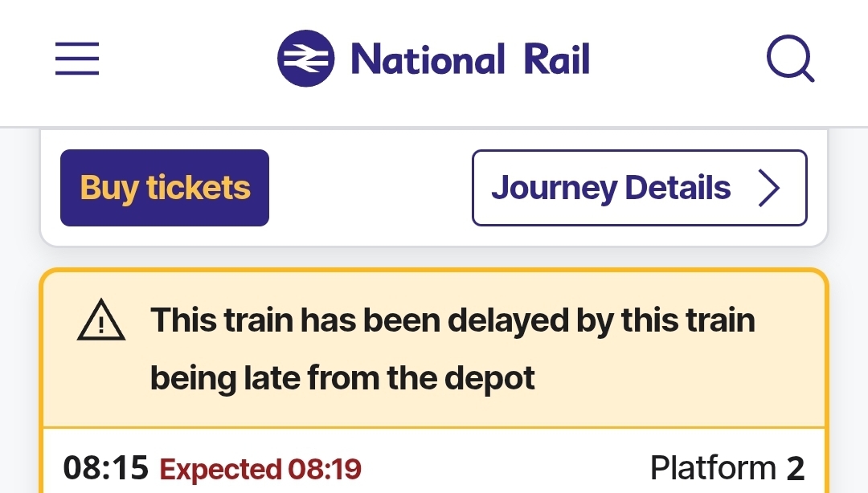Click "being late from the depot" text
Image resolution: width=868 pixels, height=493 pixels.
point(342,377)
